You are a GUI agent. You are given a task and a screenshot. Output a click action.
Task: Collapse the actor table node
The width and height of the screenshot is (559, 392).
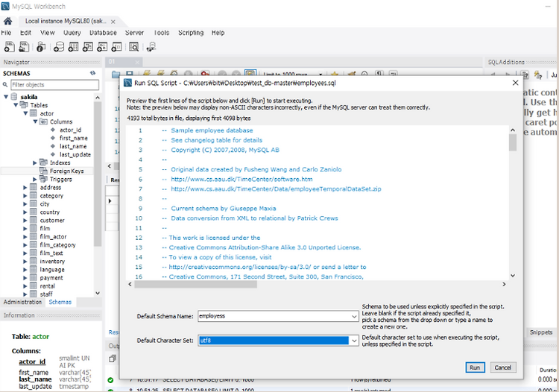click(x=25, y=113)
